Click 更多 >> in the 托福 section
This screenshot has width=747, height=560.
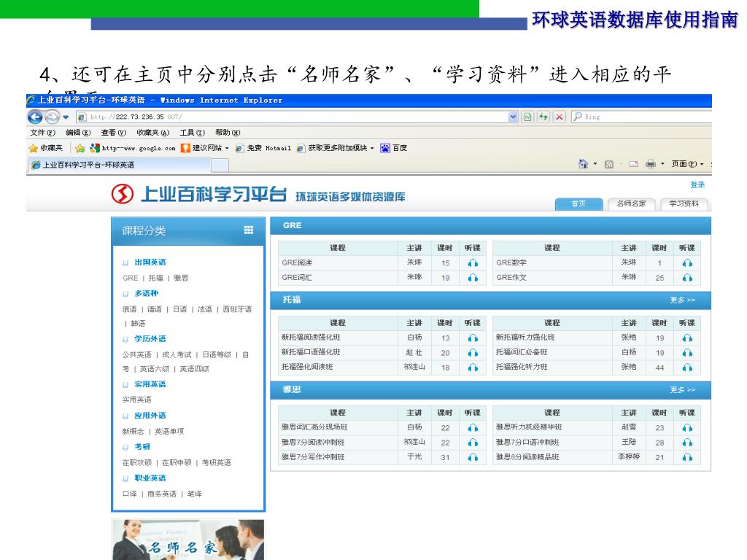[682, 300]
